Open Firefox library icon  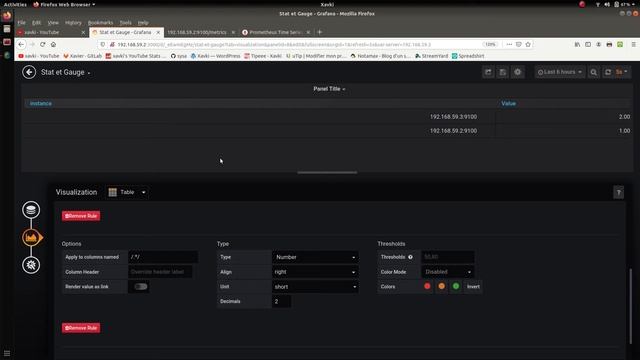577,44
